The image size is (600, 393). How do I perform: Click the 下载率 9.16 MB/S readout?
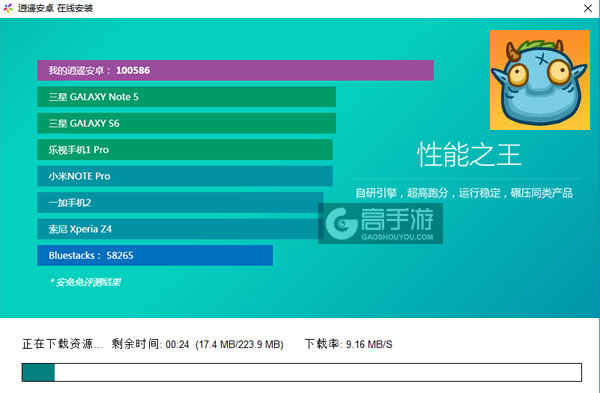[x=349, y=344]
